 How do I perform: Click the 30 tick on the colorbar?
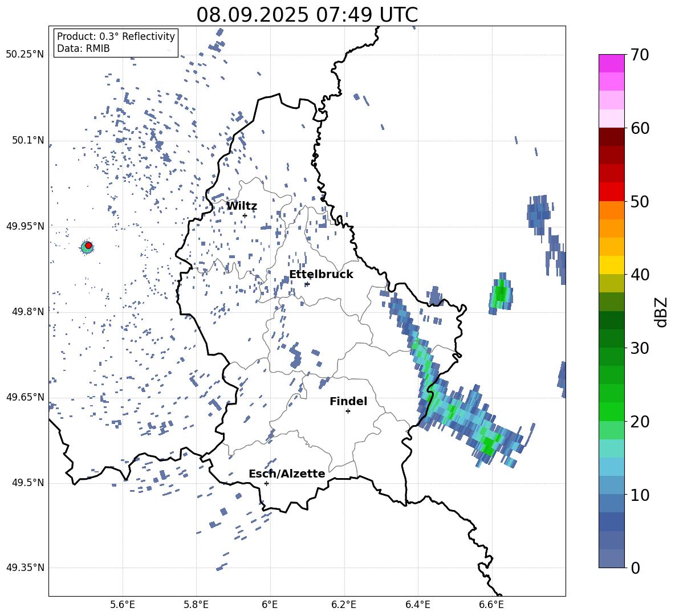(x=640, y=348)
